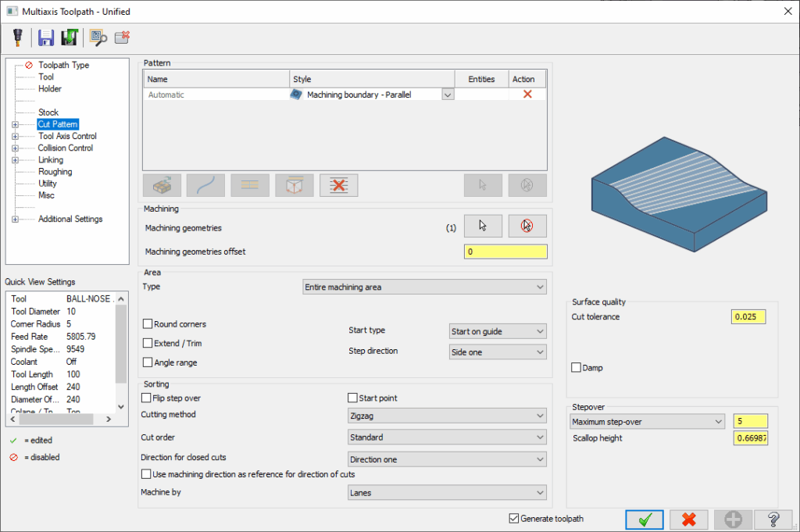
Task: Open Direction for closed cuts dropdown
Action: click(447, 459)
